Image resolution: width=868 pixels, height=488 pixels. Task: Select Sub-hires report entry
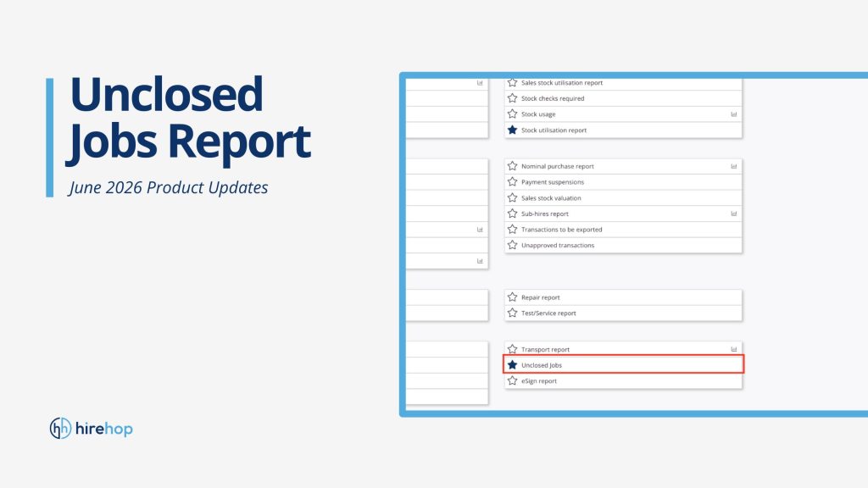point(545,214)
